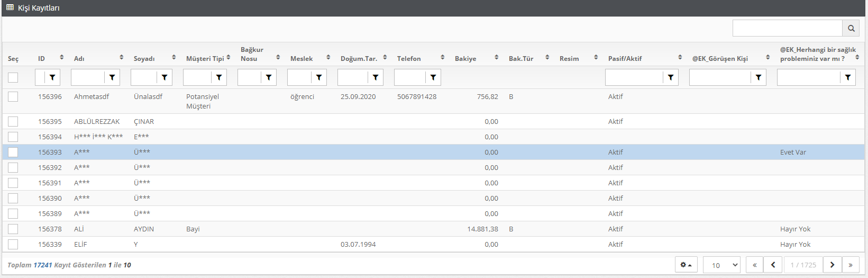Open the filter icon for ID column
The height and width of the screenshot is (278, 868).
(x=52, y=77)
